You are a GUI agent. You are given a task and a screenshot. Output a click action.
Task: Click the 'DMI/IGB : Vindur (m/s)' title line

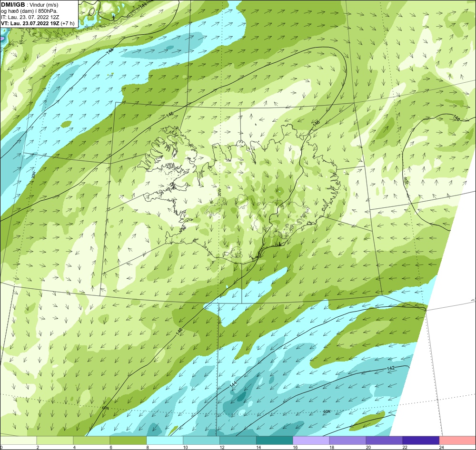[x=30, y=5]
